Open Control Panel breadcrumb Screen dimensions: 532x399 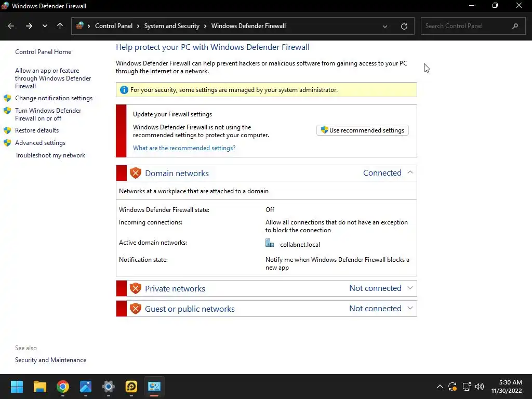(x=114, y=26)
